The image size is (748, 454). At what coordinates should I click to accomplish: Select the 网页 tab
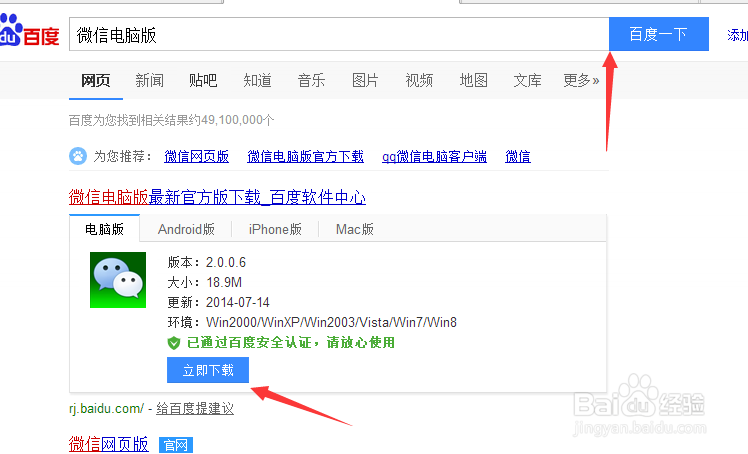click(95, 80)
